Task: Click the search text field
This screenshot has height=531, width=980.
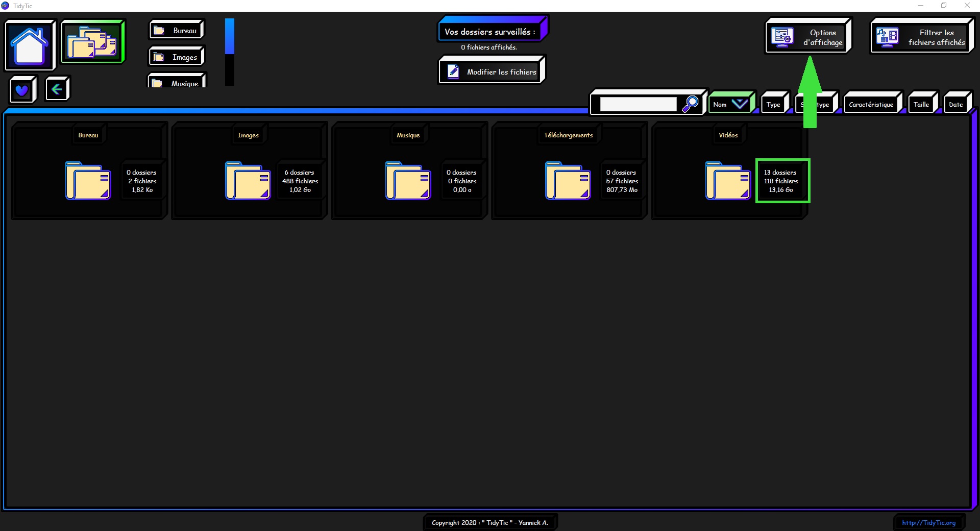Action: pyautogui.click(x=638, y=104)
